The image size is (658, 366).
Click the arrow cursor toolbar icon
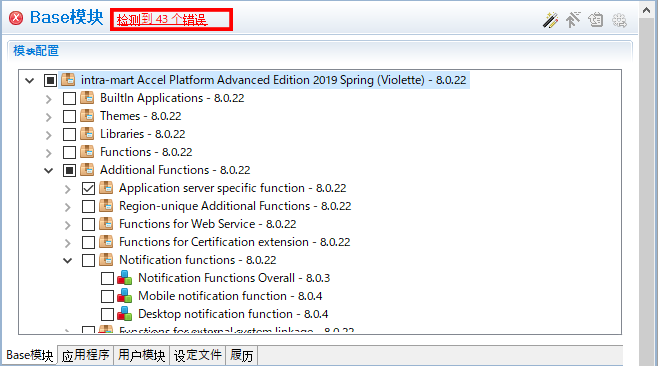[x=572, y=20]
